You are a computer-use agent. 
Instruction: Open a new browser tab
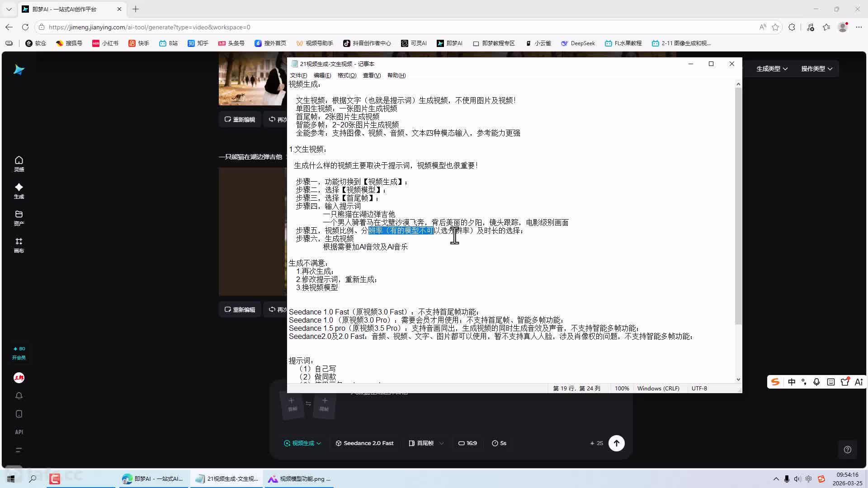[136, 9]
